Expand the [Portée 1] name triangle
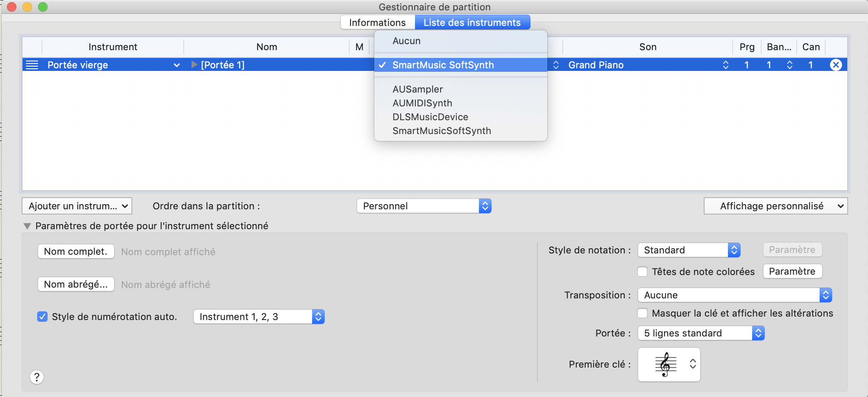 point(194,65)
